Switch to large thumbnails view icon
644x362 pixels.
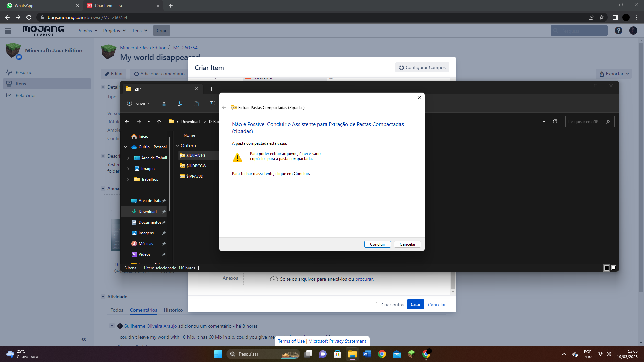coord(614,268)
